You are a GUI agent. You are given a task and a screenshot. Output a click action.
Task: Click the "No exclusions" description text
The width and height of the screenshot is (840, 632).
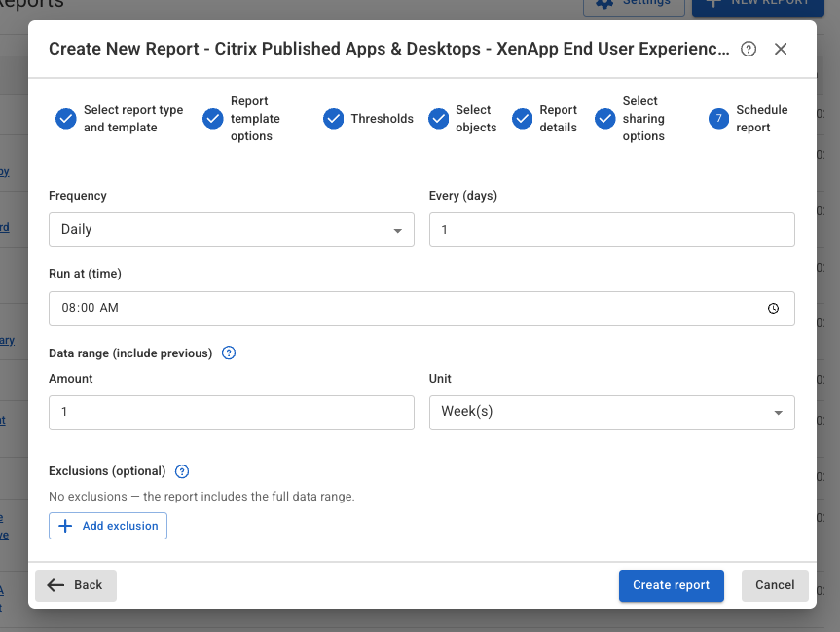click(201, 497)
